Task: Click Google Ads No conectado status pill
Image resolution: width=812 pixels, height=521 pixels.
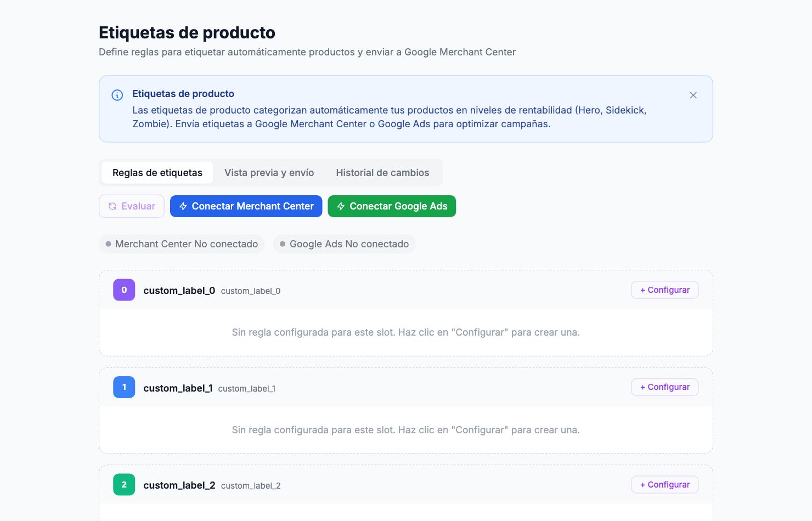Action: click(x=344, y=244)
